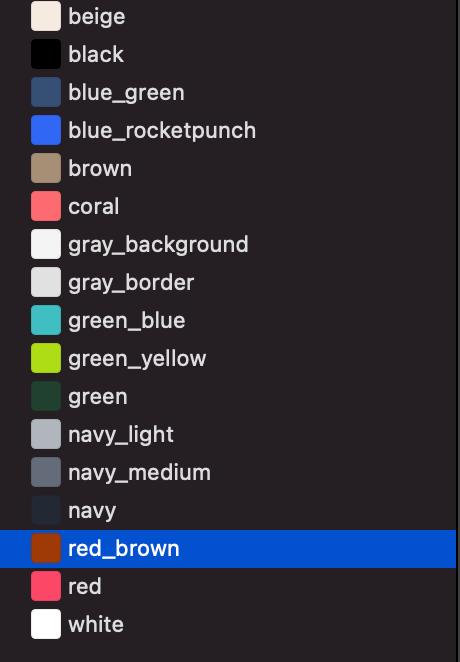The width and height of the screenshot is (460, 662).
Task: Select the beige color swatch
Action: pos(46,16)
